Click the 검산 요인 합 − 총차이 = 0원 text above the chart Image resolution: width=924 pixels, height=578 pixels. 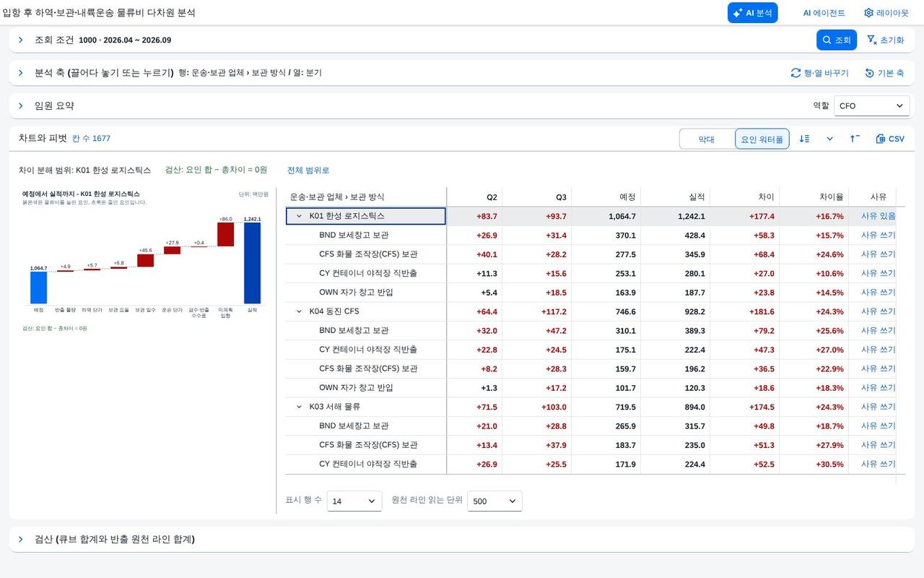(216, 170)
